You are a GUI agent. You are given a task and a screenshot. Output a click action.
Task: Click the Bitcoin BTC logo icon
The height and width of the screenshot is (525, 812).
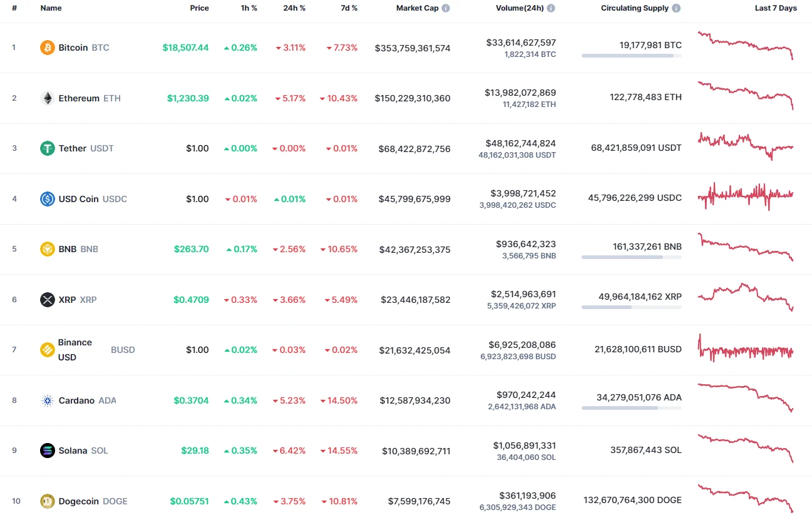48,47
